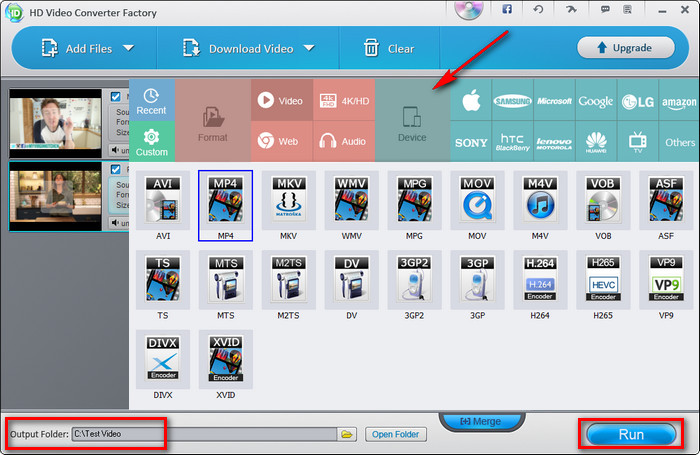Open the Others device category

click(x=679, y=142)
